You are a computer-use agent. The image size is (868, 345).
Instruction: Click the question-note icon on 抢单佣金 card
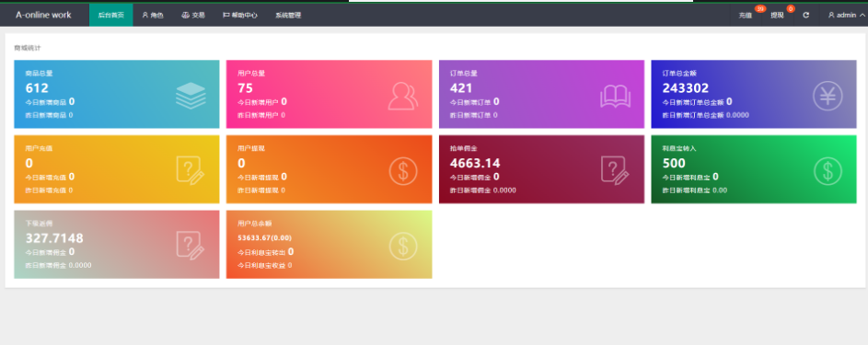click(x=615, y=170)
